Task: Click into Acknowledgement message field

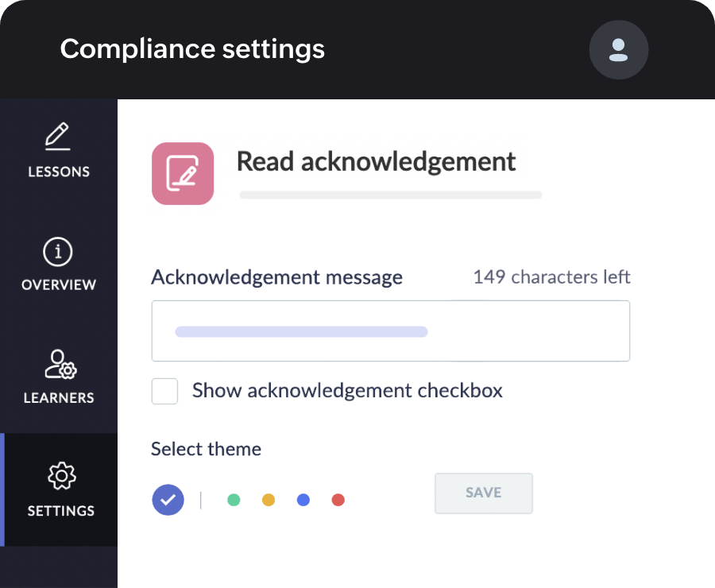Action: [x=390, y=331]
